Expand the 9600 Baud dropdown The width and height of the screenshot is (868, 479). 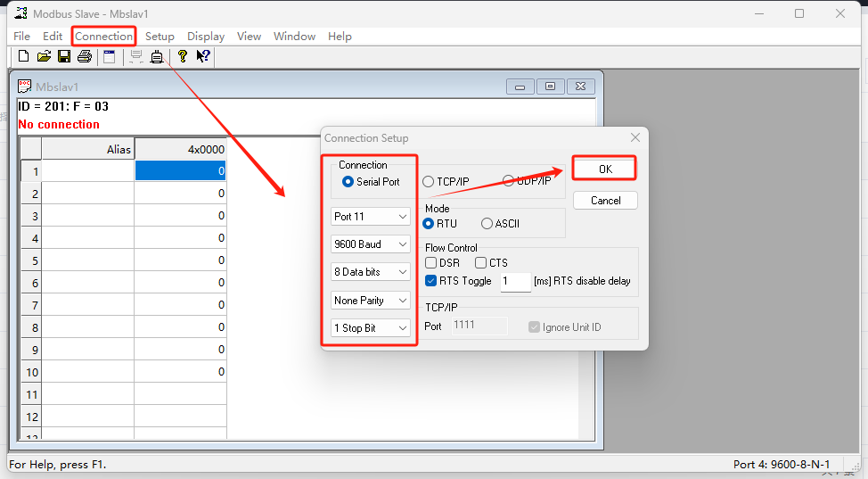click(x=371, y=244)
